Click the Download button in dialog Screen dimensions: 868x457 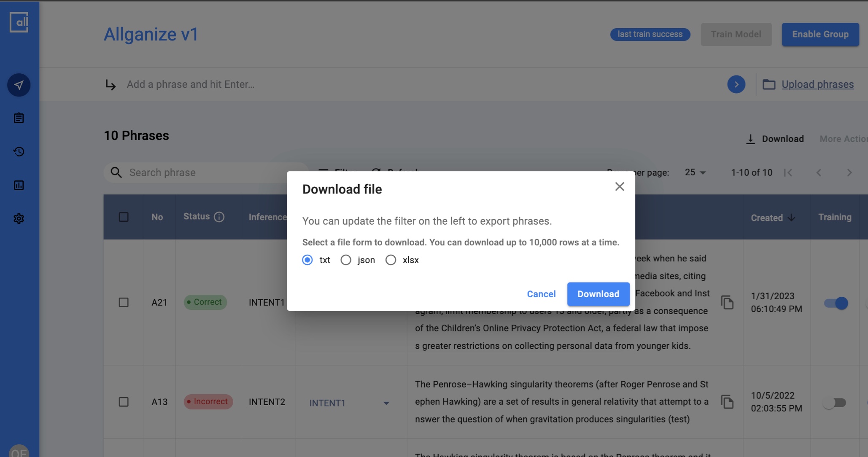pos(598,294)
